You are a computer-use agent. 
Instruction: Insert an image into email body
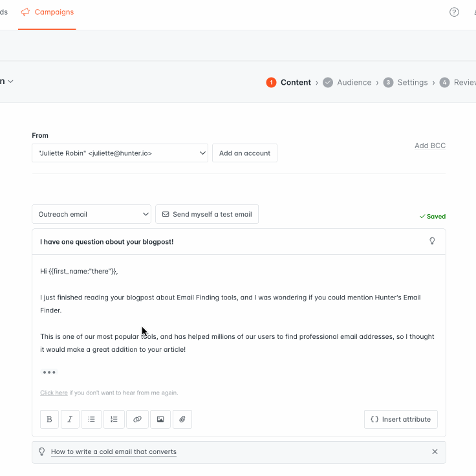pos(160,419)
